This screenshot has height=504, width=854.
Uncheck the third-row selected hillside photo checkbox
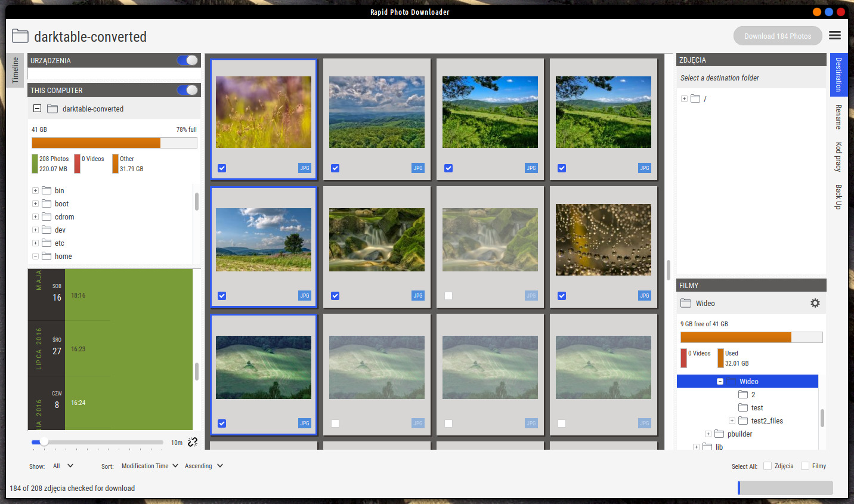[222, 423]
